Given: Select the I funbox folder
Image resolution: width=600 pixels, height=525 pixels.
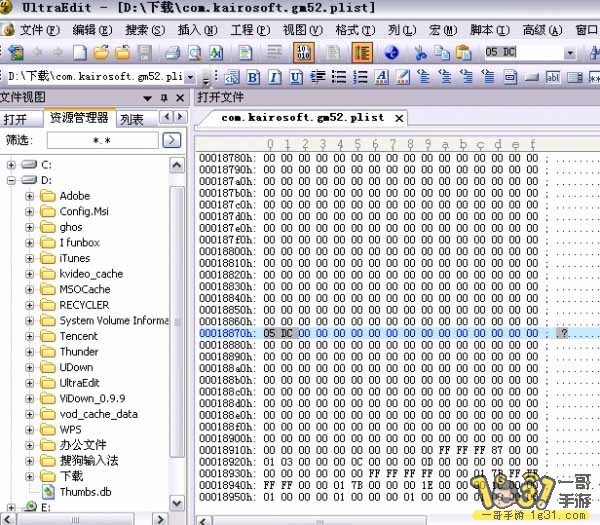Looking at the screenshot, I should click(x=80, y=243).
